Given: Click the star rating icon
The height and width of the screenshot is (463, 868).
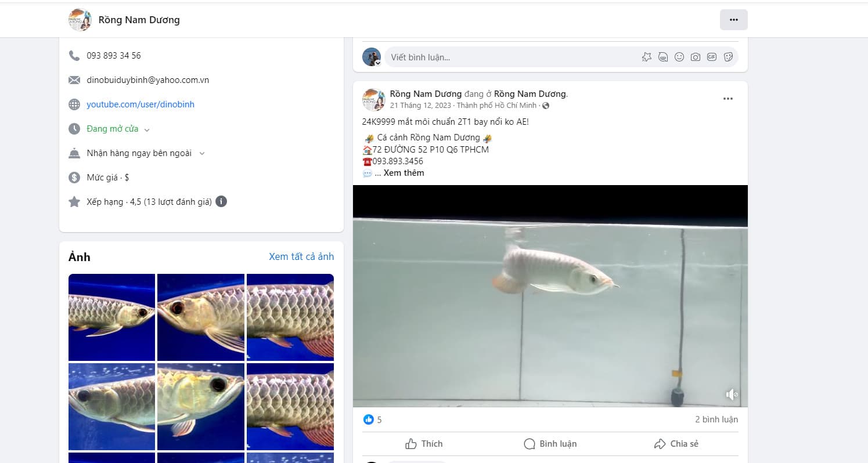Looking at the screenshot, I should pos(74,202).
